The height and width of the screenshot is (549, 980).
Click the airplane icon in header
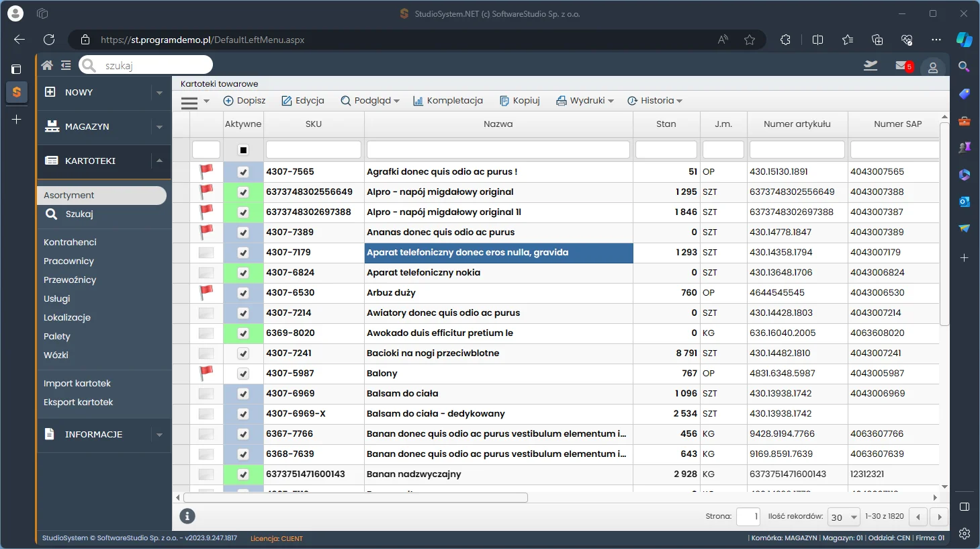coord(871,65)
